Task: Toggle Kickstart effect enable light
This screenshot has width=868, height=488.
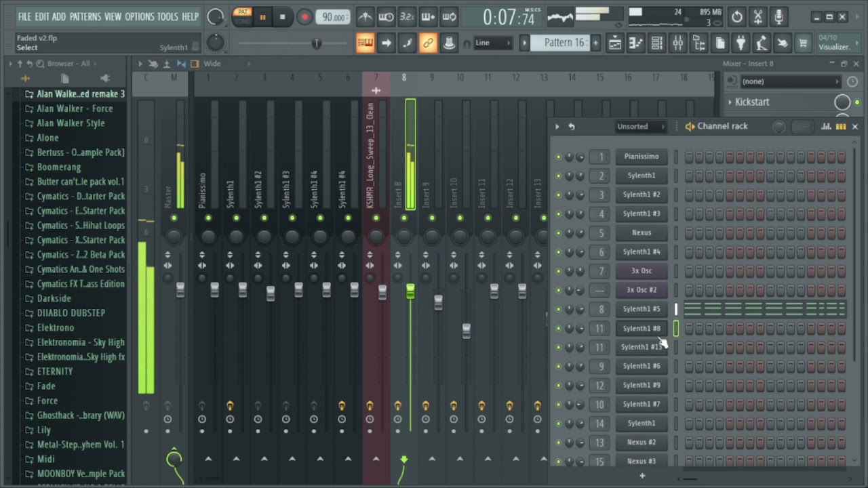Action: [x=857, y=102]
